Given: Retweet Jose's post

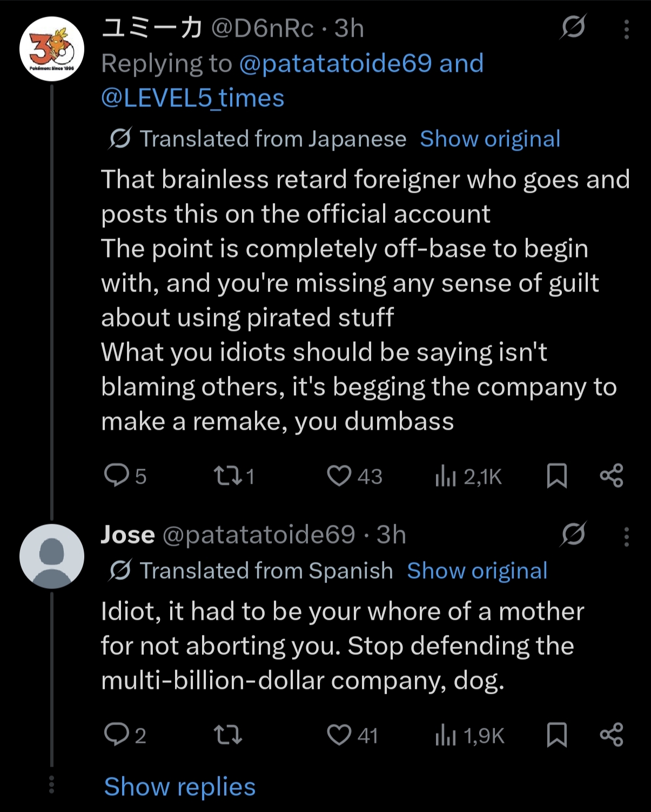Looking at the screenshot, I should pos(227,735).
